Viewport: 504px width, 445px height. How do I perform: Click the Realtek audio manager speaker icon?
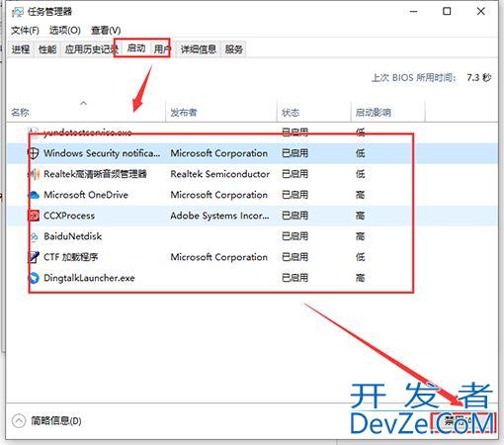tap(34, 174)
